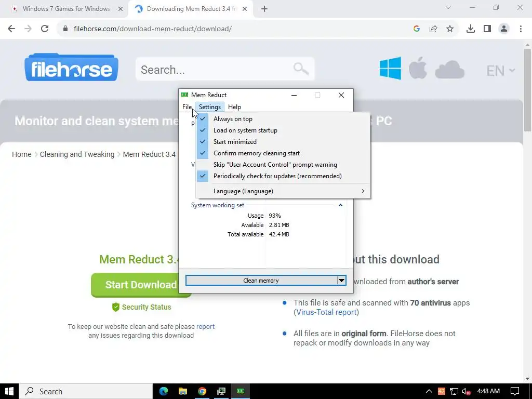Viewport: 532px width, 399px height.
Task: Collapse the System working set section
Action: click(340, 205)
